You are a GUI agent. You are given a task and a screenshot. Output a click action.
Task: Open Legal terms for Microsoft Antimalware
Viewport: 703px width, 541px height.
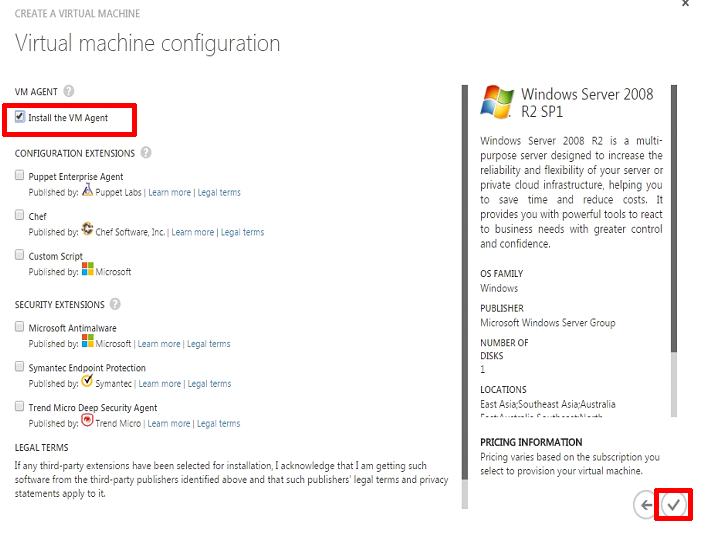click(x=209, y=344)
